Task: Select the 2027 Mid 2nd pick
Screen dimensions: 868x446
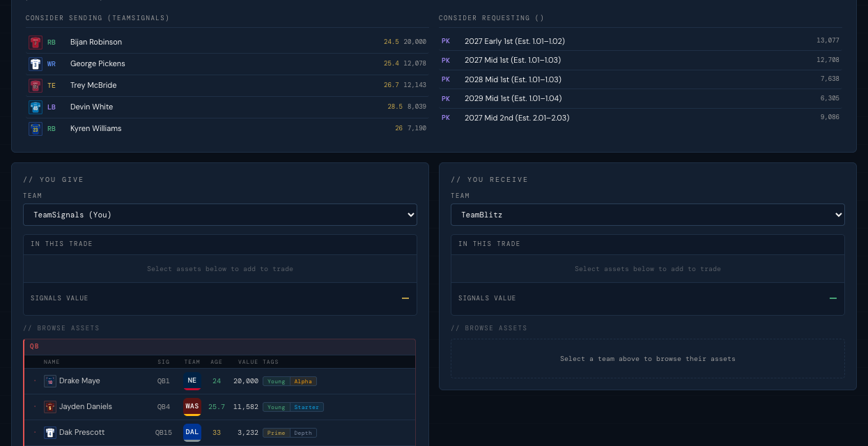Action: point(640,118)
